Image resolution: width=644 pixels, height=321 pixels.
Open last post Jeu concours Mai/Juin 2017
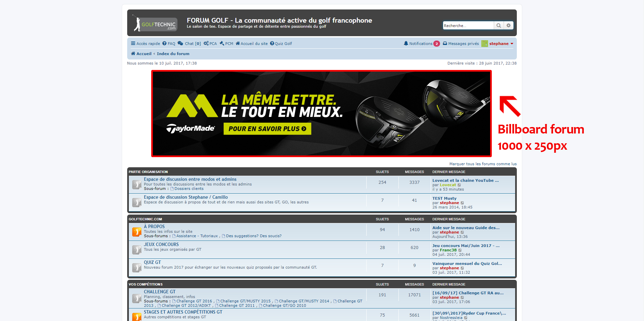point(466,246)
